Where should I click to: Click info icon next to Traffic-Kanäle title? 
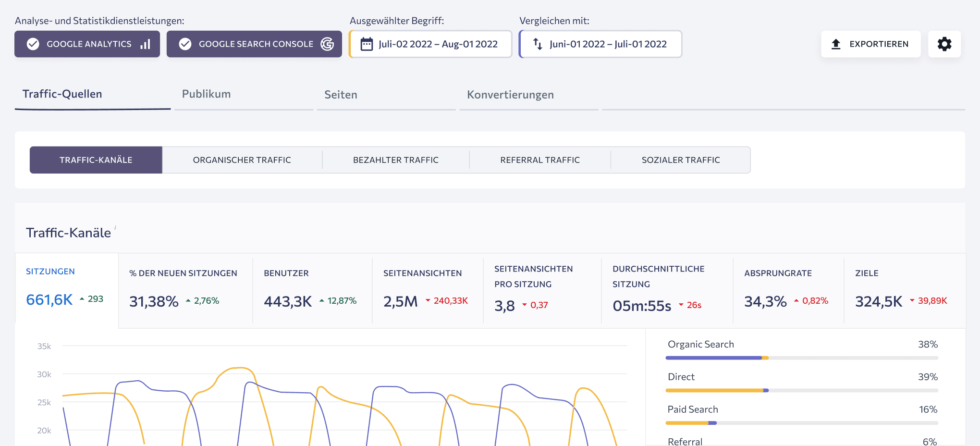tap(115, 228)
